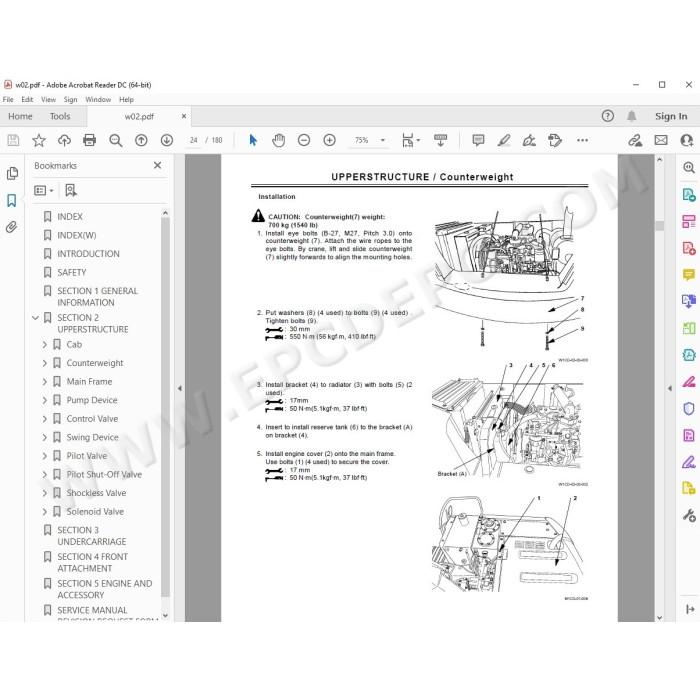
Task: Switch to the Home tab
Action: [20, 116]
